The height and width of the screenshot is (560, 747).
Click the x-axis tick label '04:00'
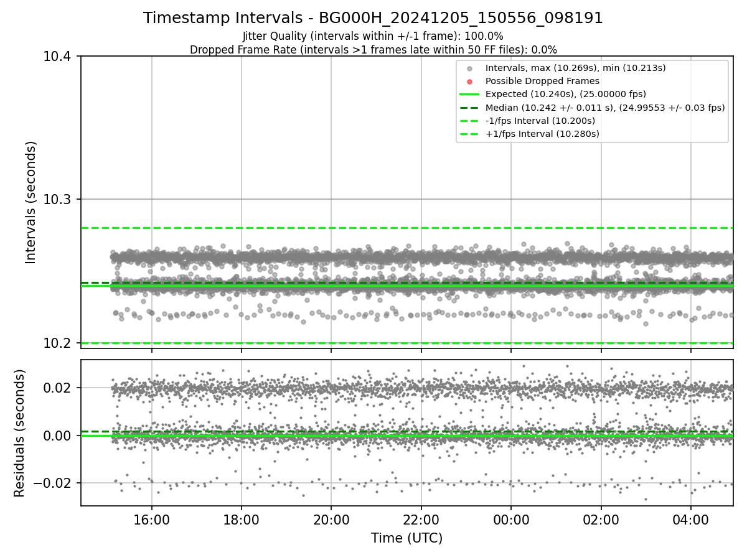tap(691, 519)
